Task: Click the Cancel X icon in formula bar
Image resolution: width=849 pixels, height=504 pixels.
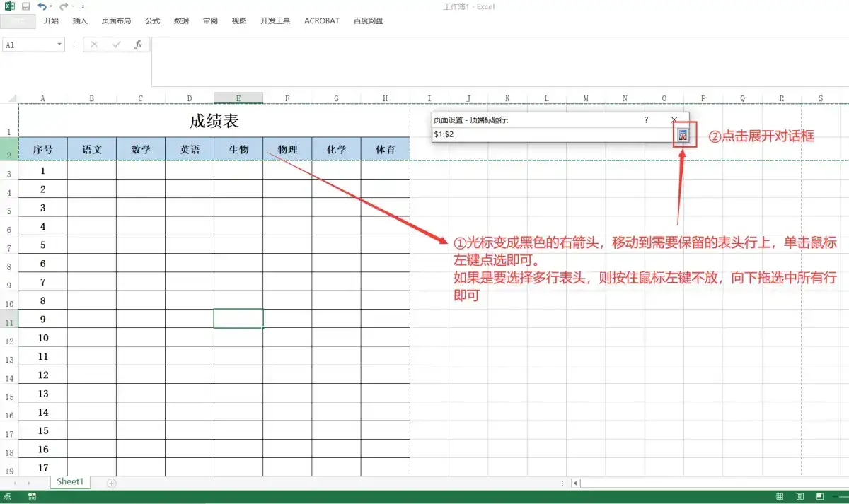Action: (x=94, y=44)
